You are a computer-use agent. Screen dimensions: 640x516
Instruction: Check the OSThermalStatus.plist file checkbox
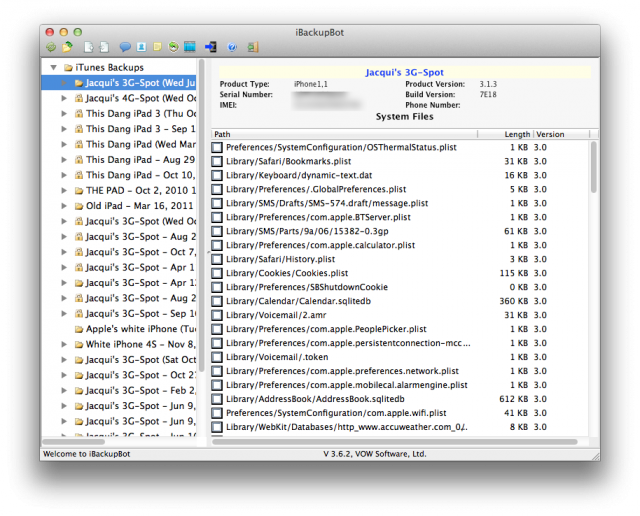[x=217, y=147]
